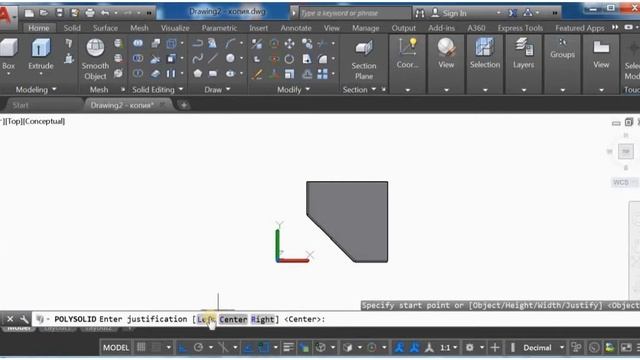
Task: Click the customize wrench icon on command line
Action: (x=24, y=319)
